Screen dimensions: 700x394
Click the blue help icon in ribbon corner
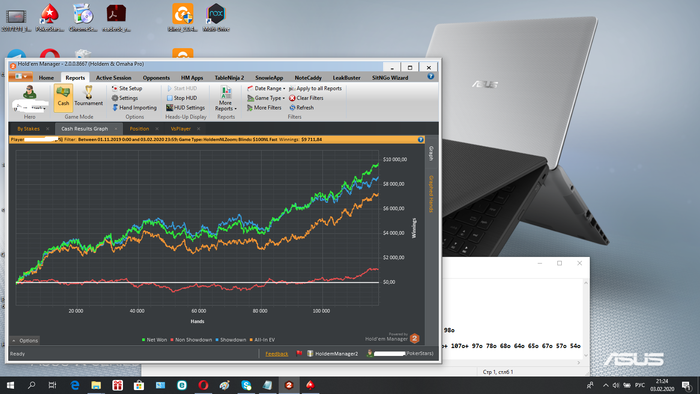(430, 76)
